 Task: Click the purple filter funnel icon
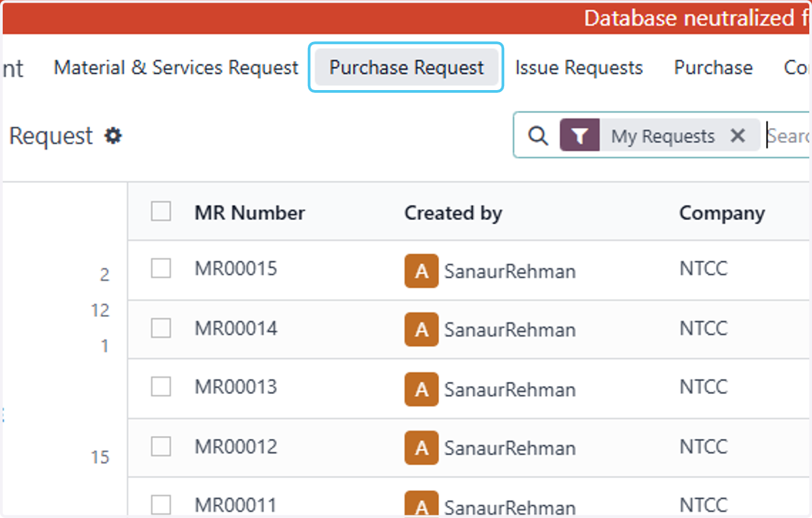click(580, 136)
